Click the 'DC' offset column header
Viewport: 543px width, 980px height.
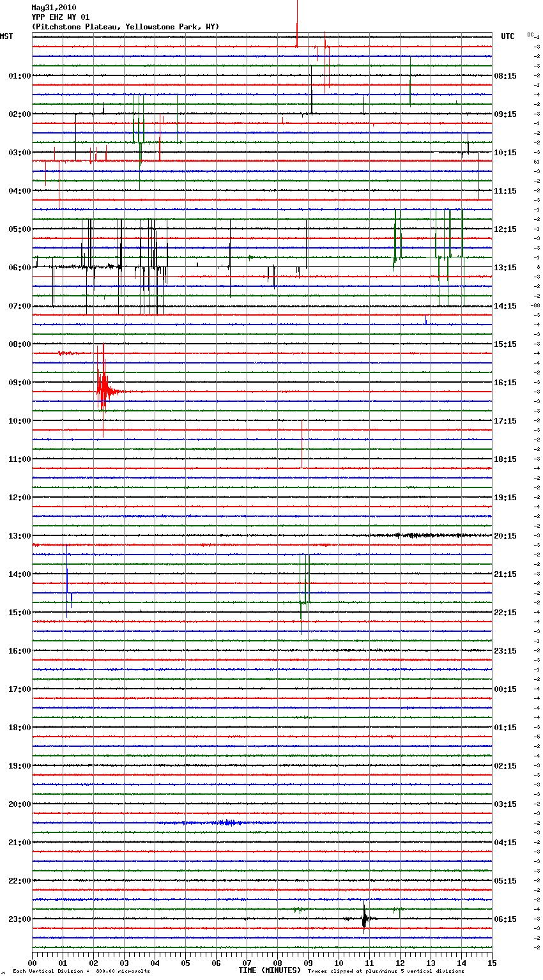coord(530,34)
